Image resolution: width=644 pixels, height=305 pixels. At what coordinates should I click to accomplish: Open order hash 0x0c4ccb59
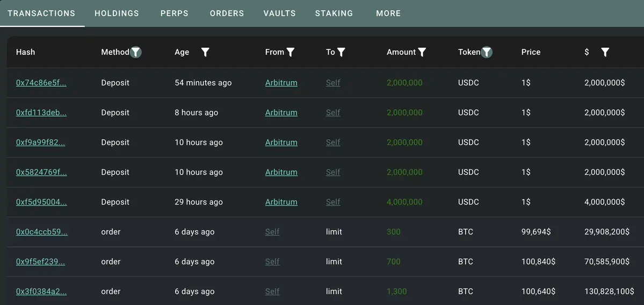click(41, 232)
